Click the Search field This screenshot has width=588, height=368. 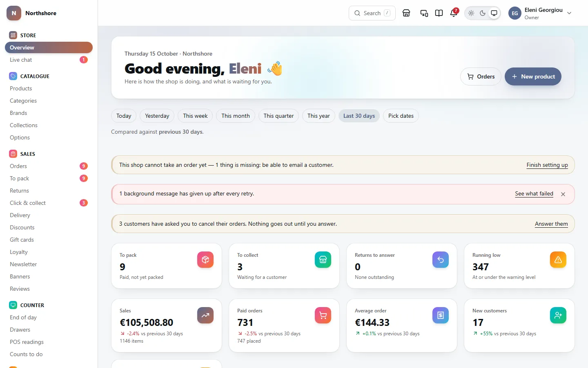click(x=372, y=13)
